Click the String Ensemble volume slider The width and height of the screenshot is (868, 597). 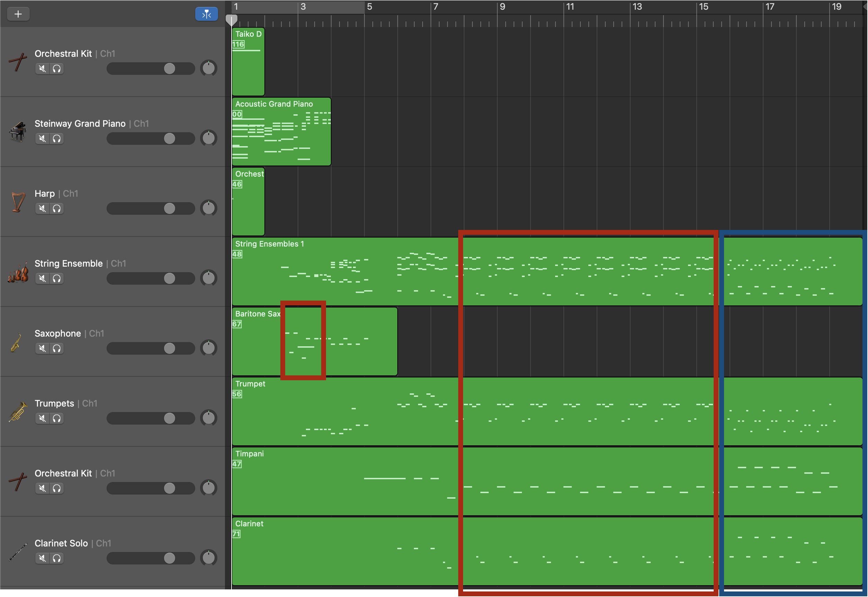tap(170, 278)
